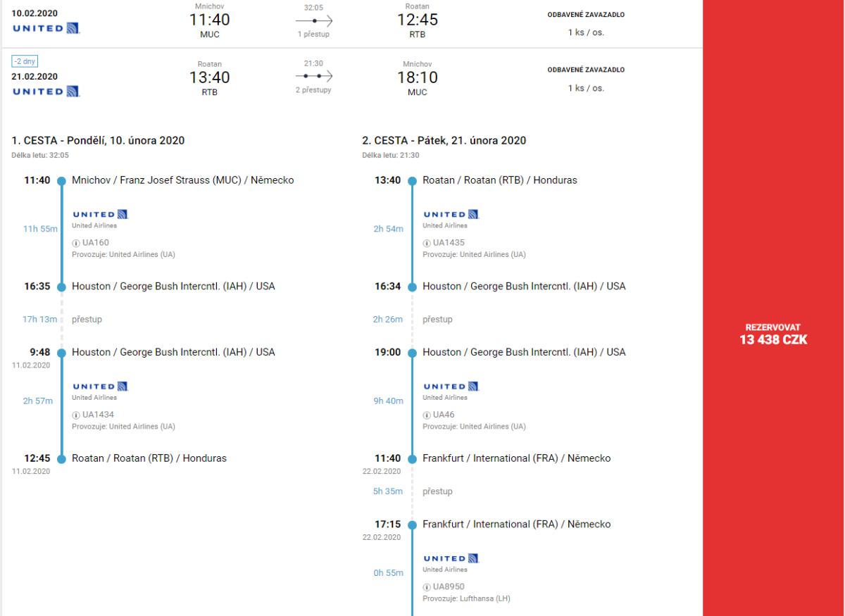This screenshot has height=616, width=845.
Task: Select the United Airlines logo above flight UA160
Action: tap(100, 214)
